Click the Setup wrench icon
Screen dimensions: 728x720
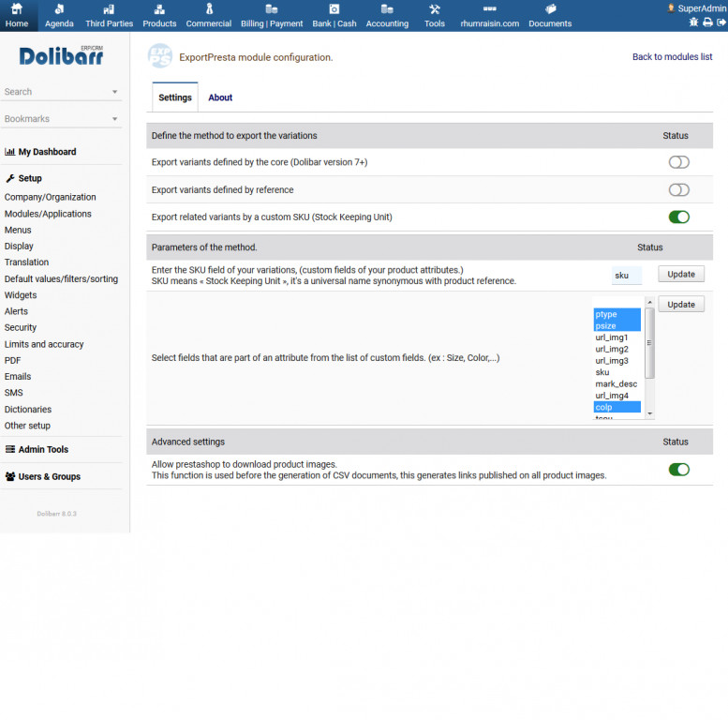click(x=10, y=178)
